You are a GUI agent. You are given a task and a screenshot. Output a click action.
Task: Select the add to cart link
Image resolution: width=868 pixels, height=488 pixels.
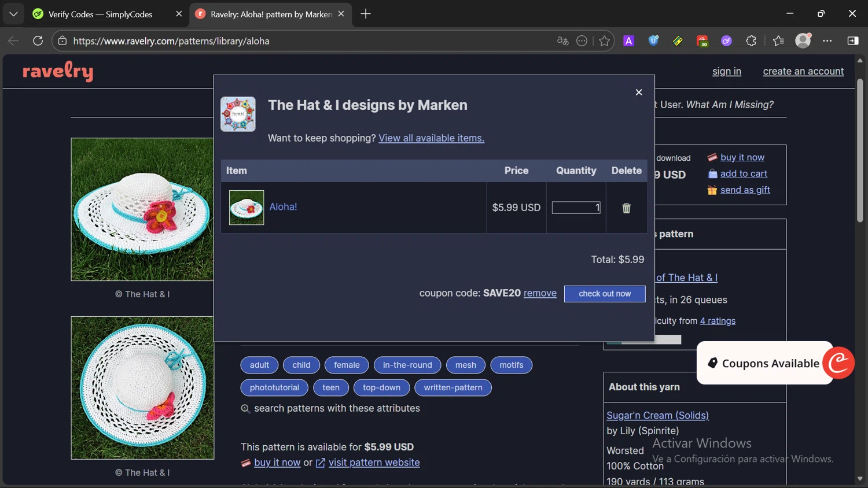[x=744, y=173]
